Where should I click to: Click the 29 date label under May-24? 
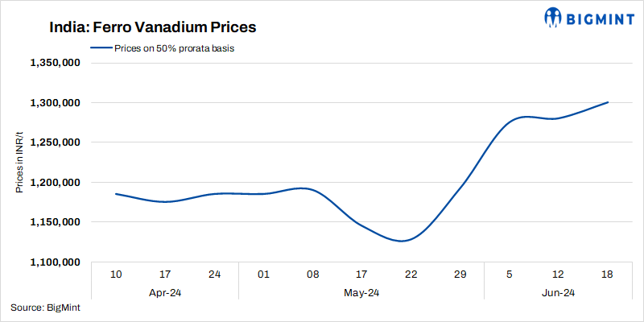460,275
